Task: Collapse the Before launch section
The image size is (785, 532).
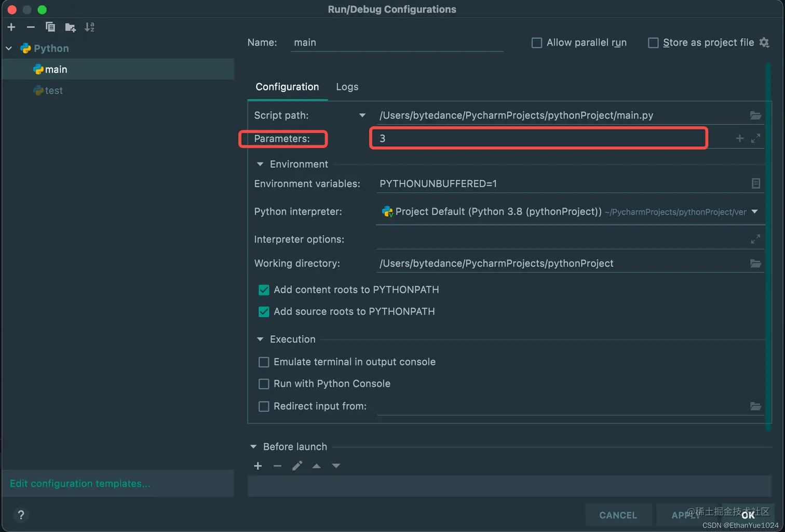Action: [253, 446]
